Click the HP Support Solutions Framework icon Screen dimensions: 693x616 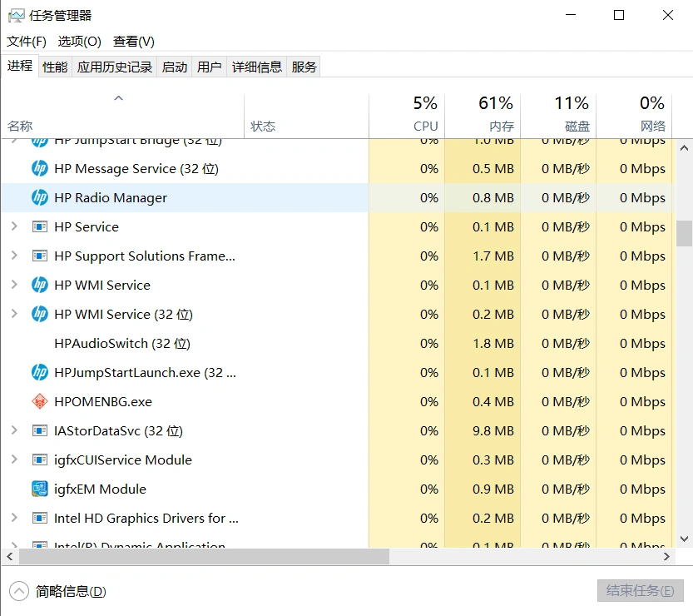point(39,256)
